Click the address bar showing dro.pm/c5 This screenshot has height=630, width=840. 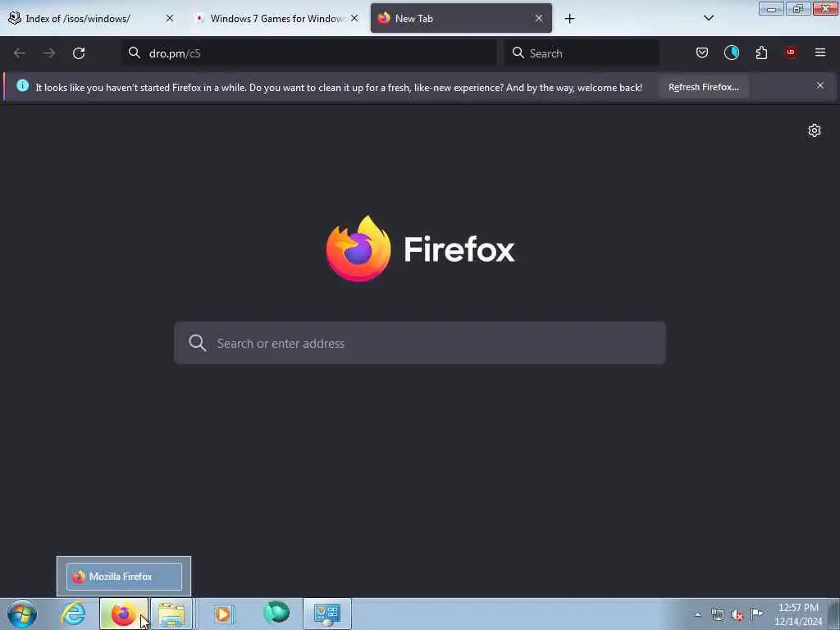(x=309, y=53)
